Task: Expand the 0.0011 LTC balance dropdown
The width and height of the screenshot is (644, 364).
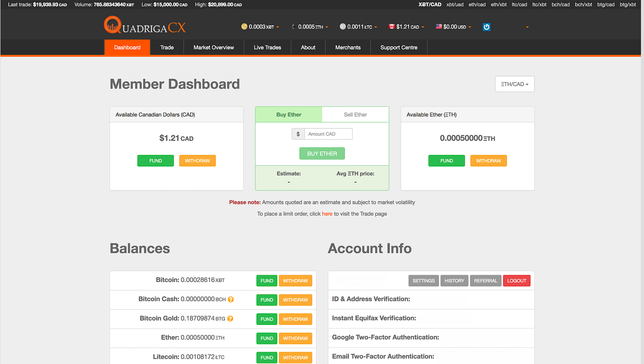Action: click(359, 27)
